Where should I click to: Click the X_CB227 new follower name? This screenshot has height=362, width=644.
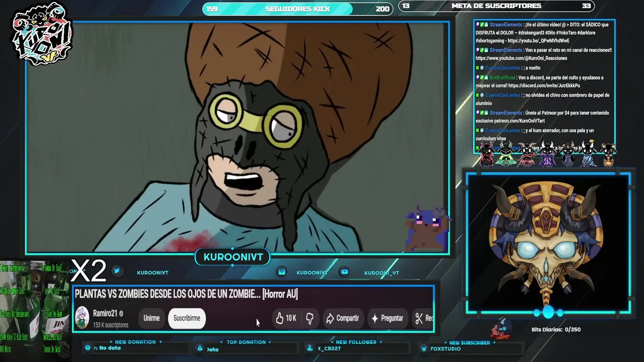click(x=329, y=348)
